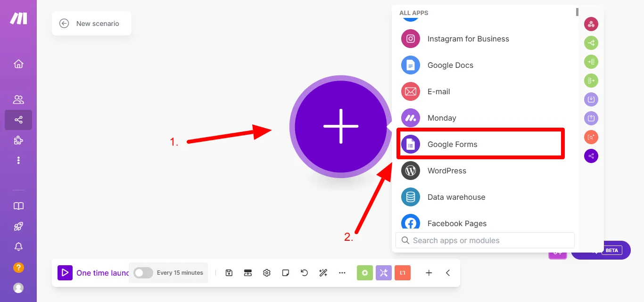Open the purple tools icon in bottom toolbar
This screenshot has width=644, height=302.
[383, 272]
